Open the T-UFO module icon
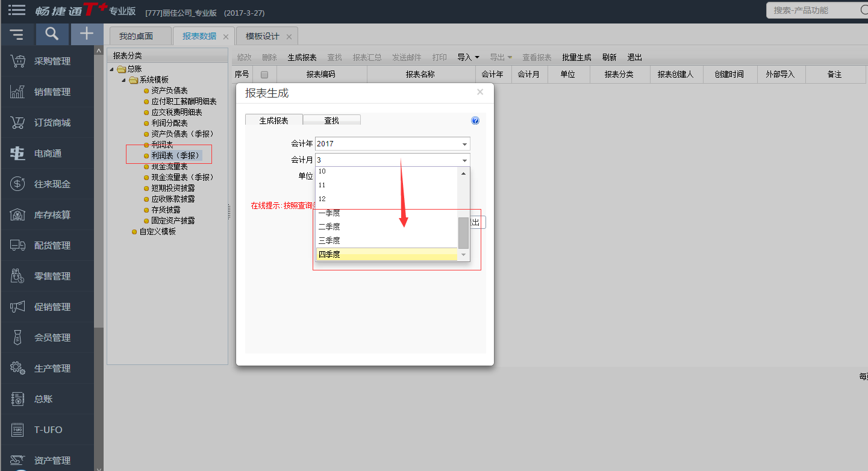This screenshot has height=471, width=868. (x=17, y=429)
